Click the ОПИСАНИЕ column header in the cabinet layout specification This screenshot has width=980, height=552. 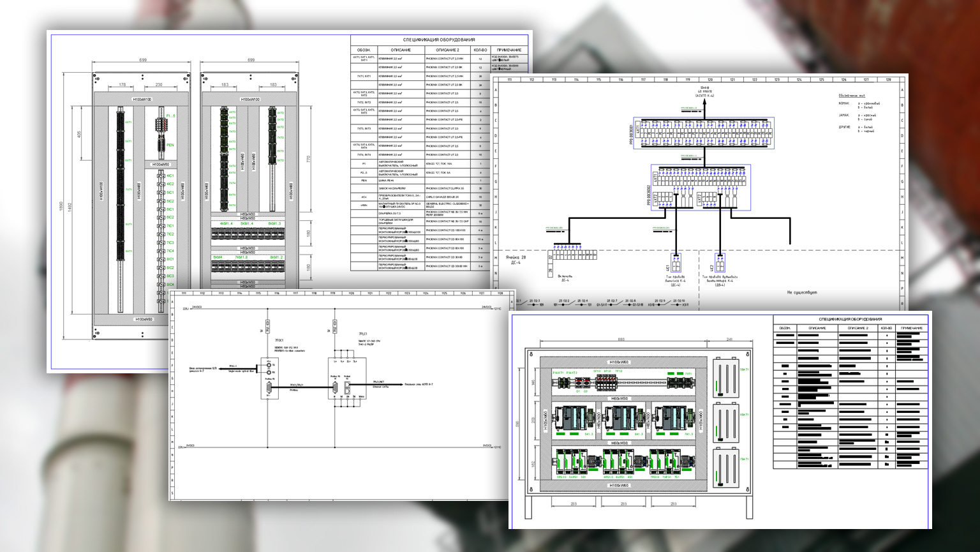[x=401, y=50]
